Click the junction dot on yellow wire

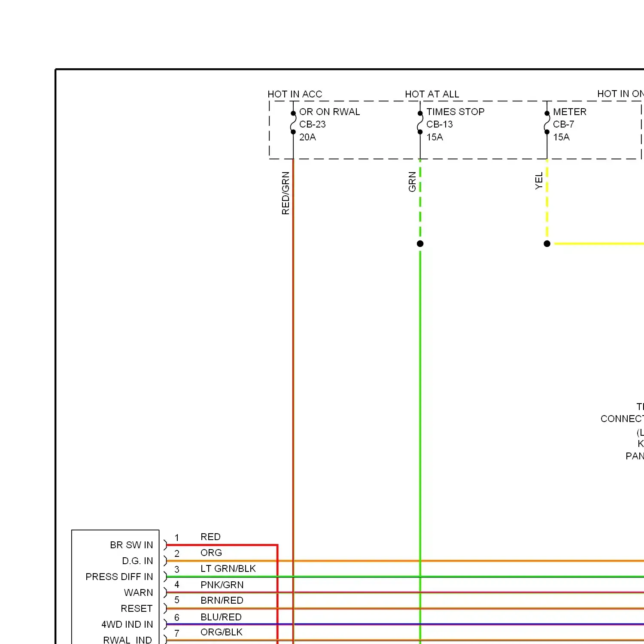(547, 243)
